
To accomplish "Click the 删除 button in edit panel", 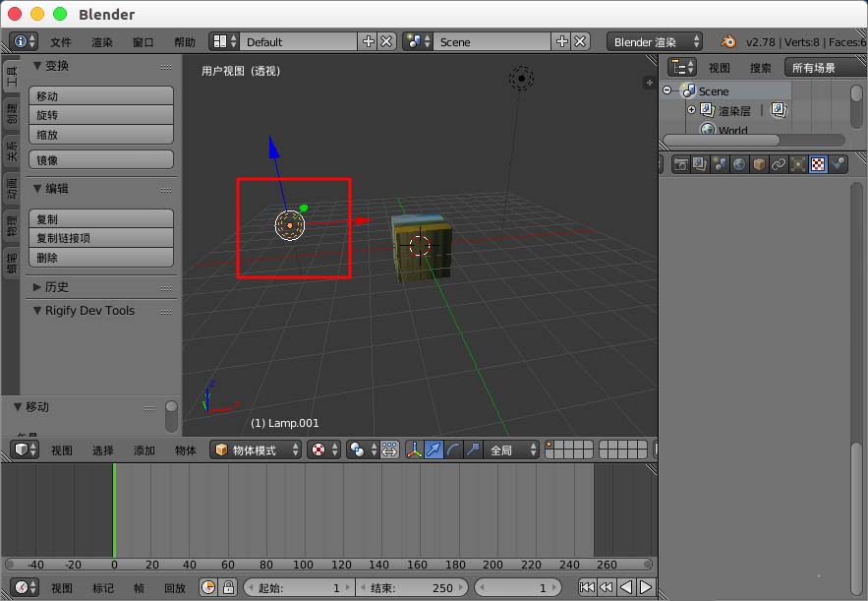I will coord(100,258).
